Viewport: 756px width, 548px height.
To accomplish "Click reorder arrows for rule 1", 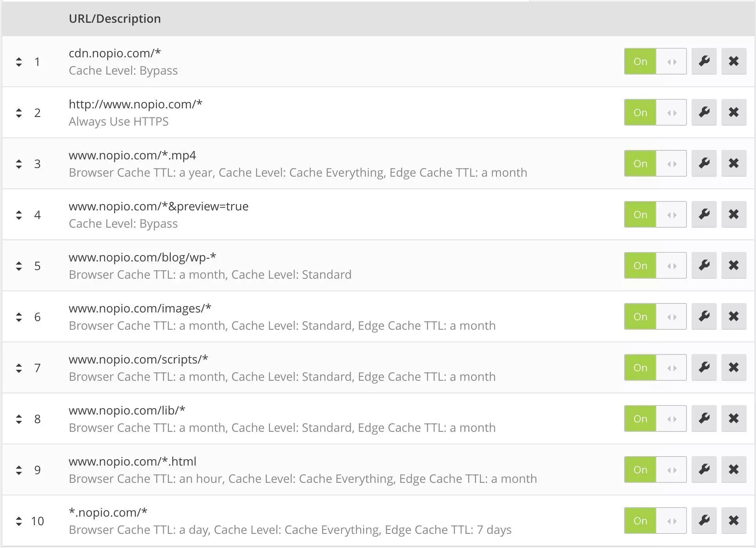I will coord(19,62).
